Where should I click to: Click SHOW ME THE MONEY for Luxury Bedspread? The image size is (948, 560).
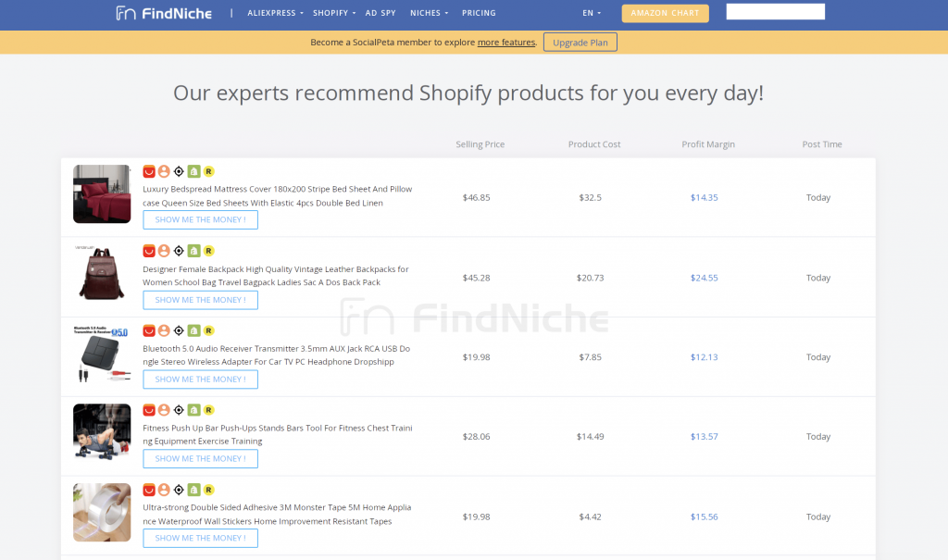click(200, 219)
